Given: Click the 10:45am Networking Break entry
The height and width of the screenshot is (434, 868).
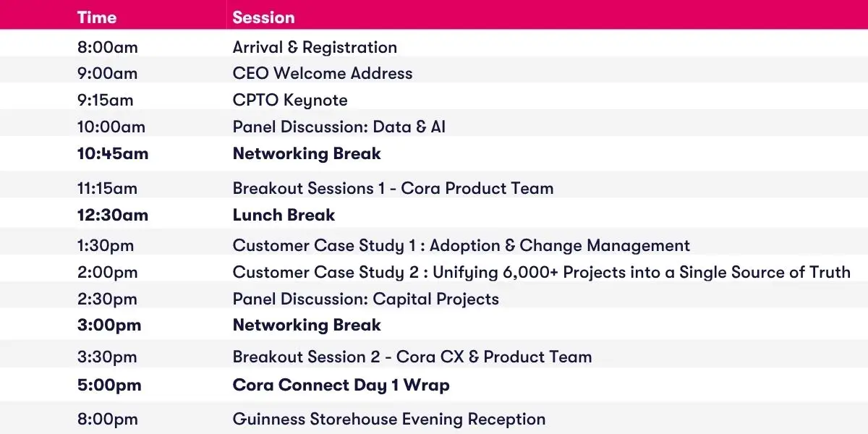Looking at the screenshot, I should [307, 153].
